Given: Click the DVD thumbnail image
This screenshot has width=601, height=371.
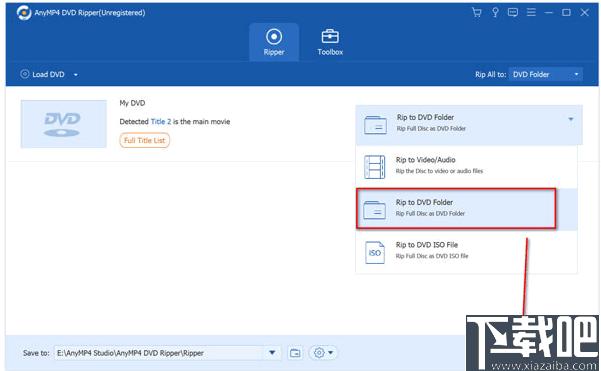Looking at the screenshot, I should click(64, 124).
